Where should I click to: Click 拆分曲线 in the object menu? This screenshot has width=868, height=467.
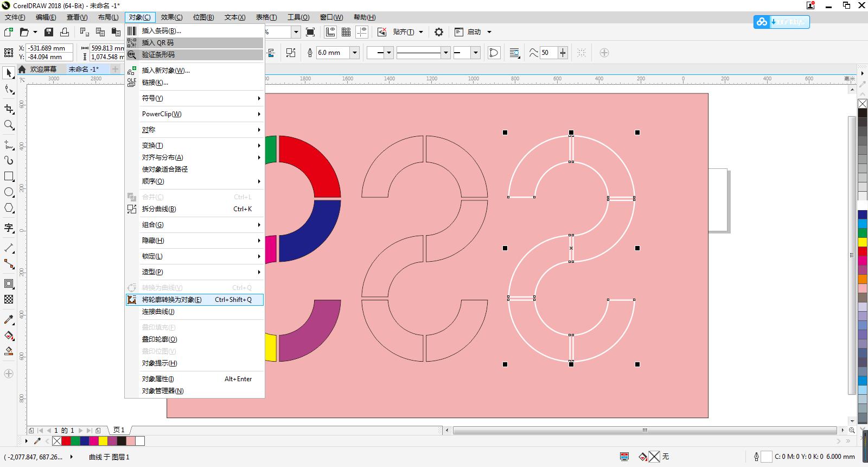pos(159,209)
